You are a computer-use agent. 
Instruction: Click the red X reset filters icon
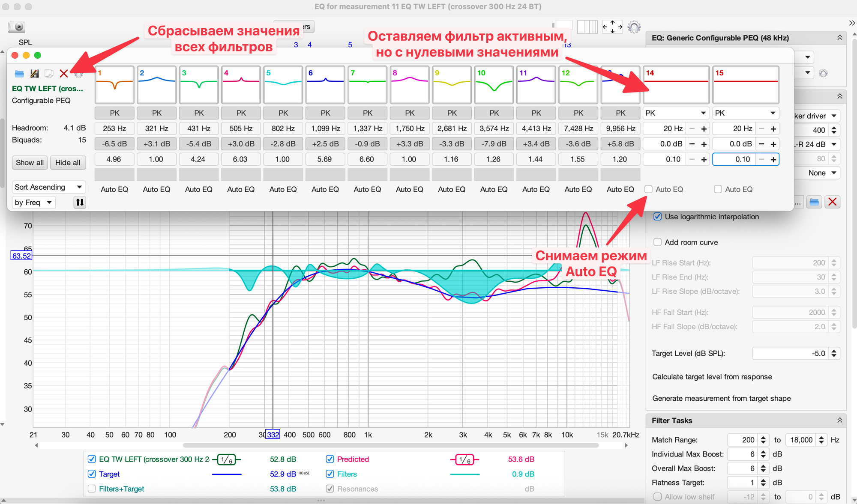63,74
